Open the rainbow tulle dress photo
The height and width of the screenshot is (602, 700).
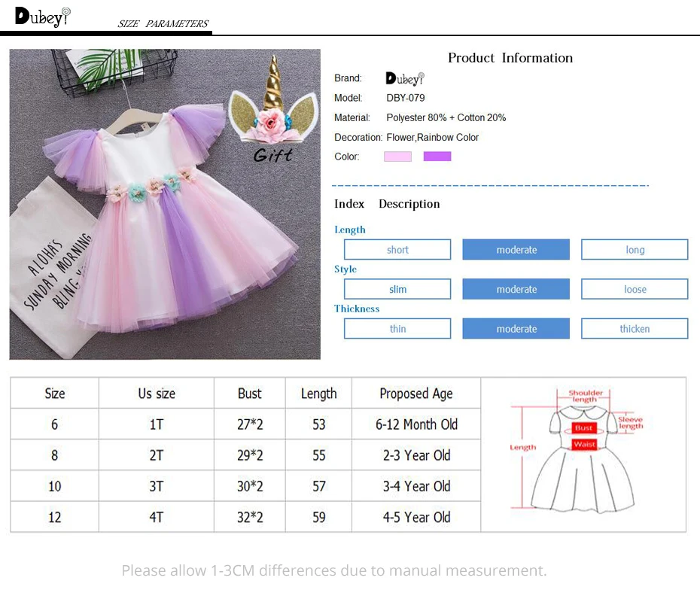pyautogui.click(x=165, y=204)
